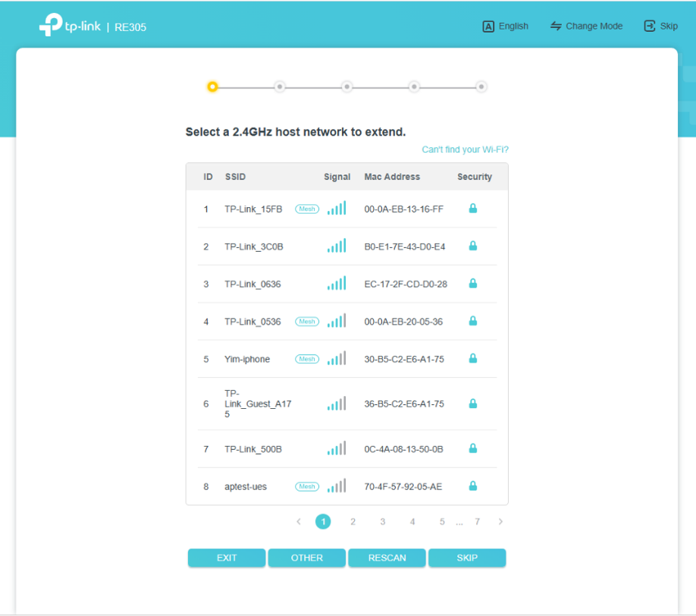The height and width of the screenshot is (616, 696).
Task: Select network TP-Link_0636
Action: pyautogui.click(x=347, y=284)
